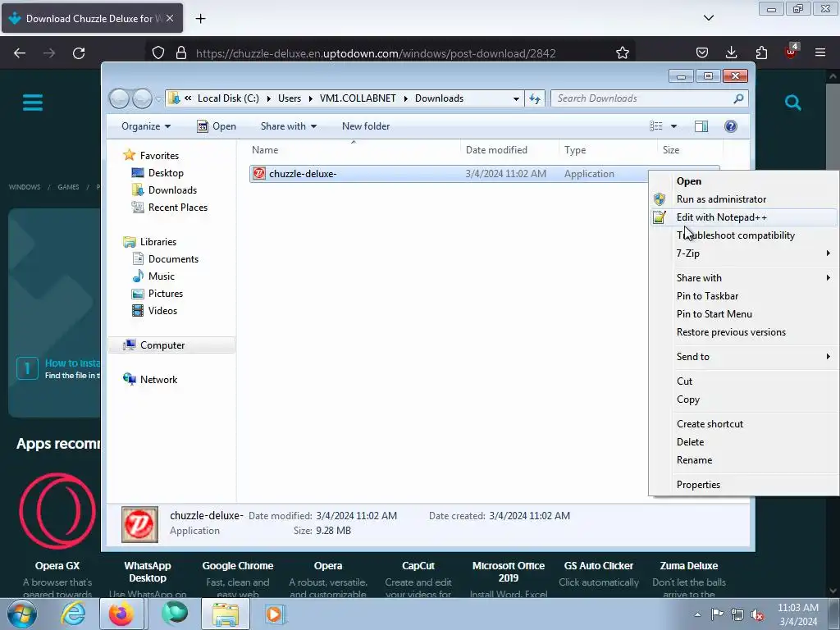Screen dimensions: 840x630
Task: Open Firefox extensions puzzle icon
Action: coord(761,52)
